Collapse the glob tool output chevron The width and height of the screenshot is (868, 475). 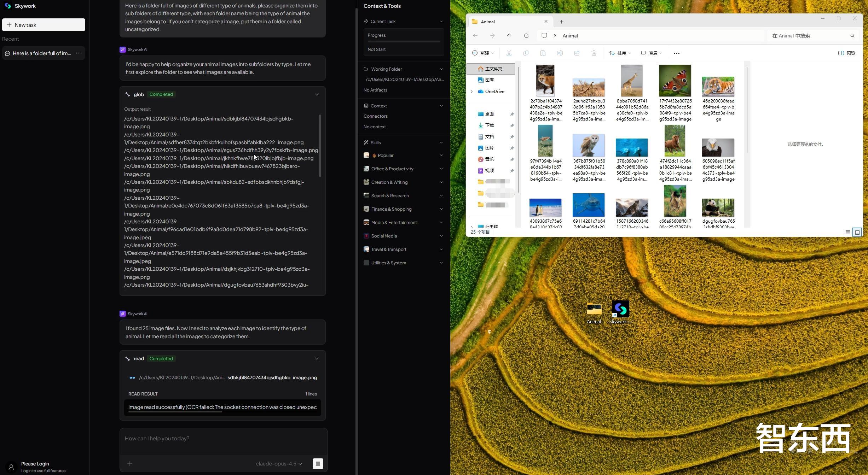(317, 94)
